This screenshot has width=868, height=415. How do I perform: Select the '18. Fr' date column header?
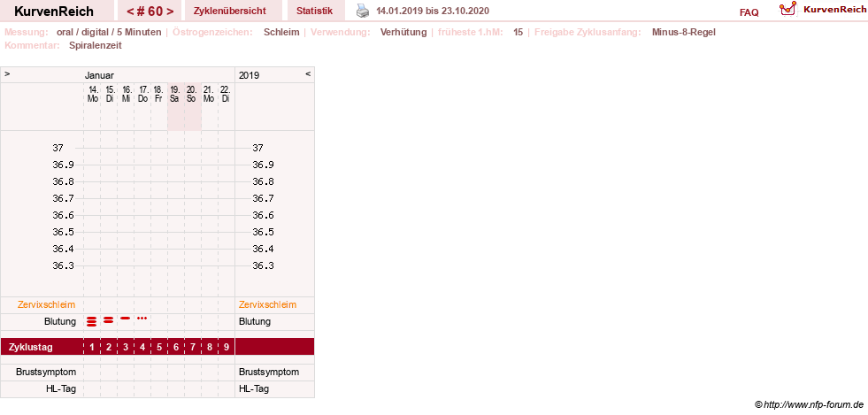point(158,94)
